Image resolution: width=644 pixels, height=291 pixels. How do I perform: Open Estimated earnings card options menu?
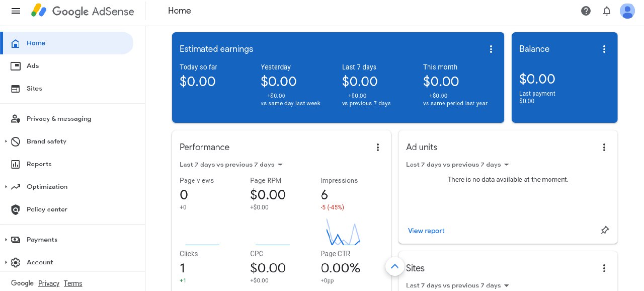pyautogui.click(x=491, y=49)
